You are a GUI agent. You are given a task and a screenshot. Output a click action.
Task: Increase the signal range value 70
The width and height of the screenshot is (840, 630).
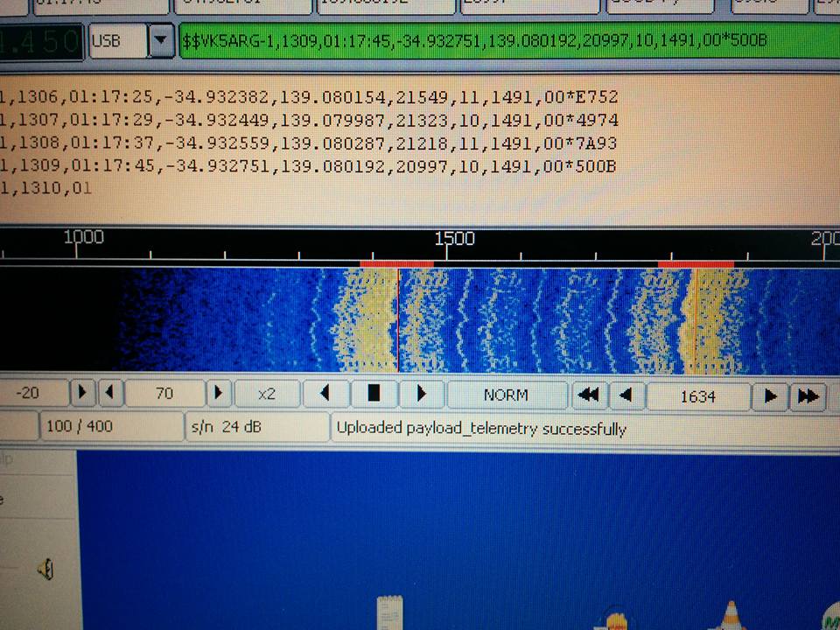click(x=219, y=394)
